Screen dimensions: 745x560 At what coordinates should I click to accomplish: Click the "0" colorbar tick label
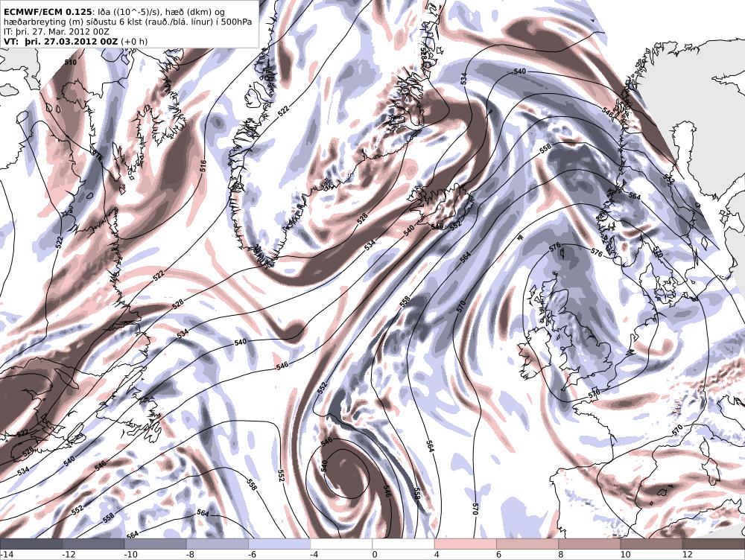pyautogui.click(x=375, y=554)
